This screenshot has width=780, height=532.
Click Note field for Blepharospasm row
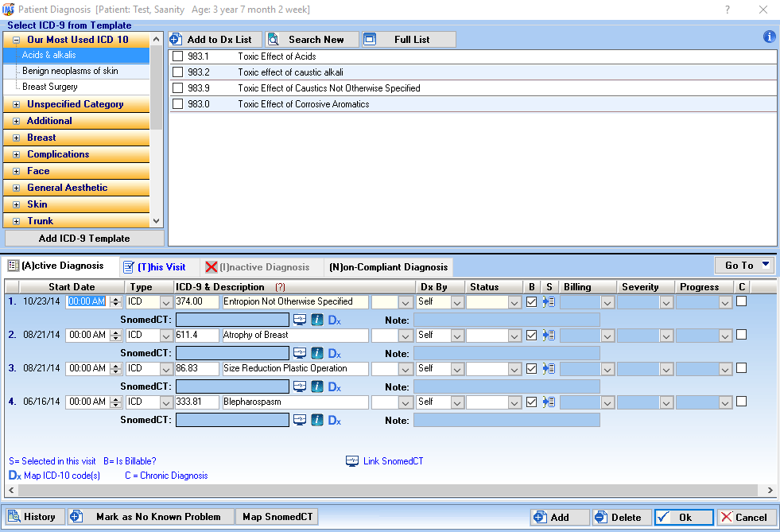(506, 420)
